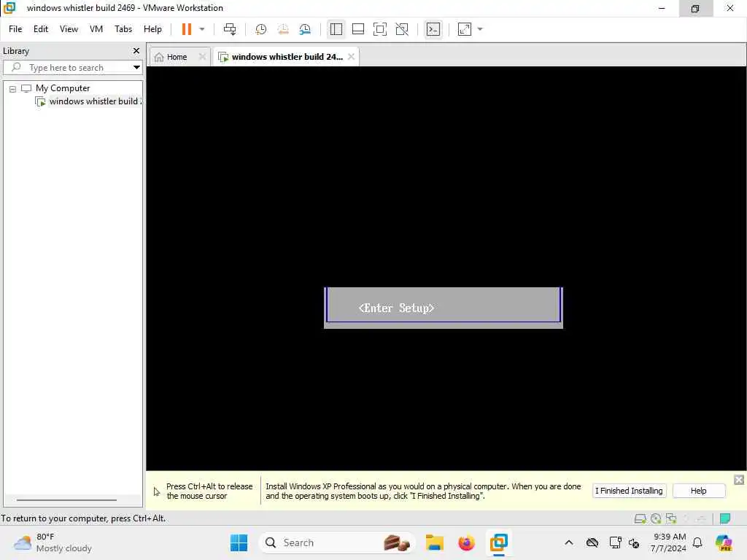The width and height of the screenshot is (747, 560).
Task: Click the message log status icon
Action: 725,518
